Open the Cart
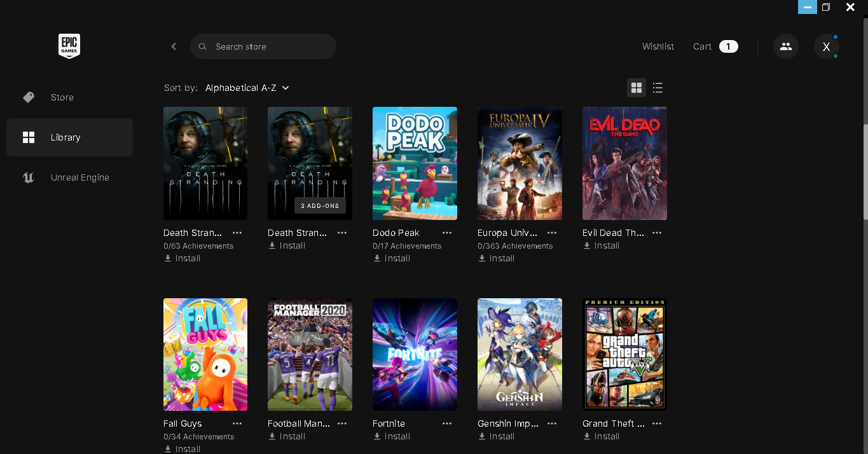868x454 pixels. [702, 46]
